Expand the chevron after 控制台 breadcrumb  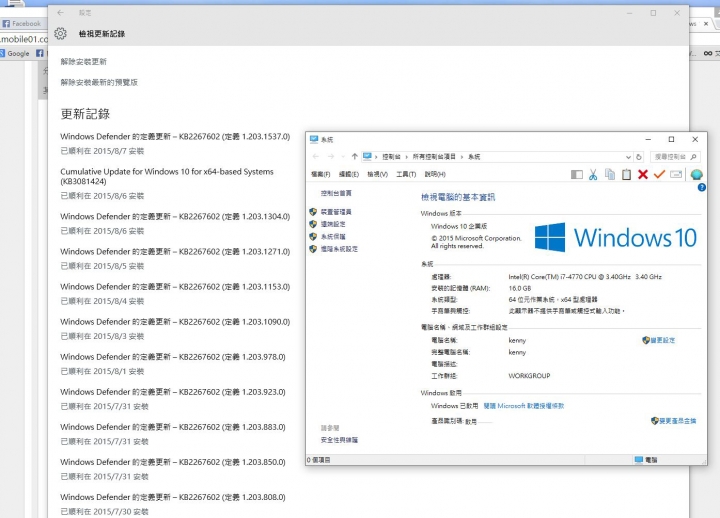point(406,157)
